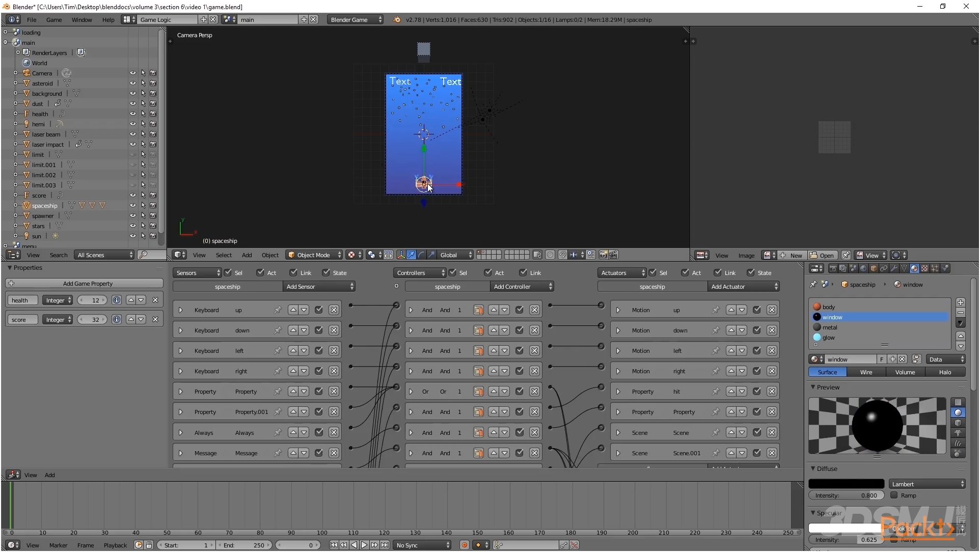Screen dimensions: 980x552
Task: Open the File menu
Action: pos(32,19)
